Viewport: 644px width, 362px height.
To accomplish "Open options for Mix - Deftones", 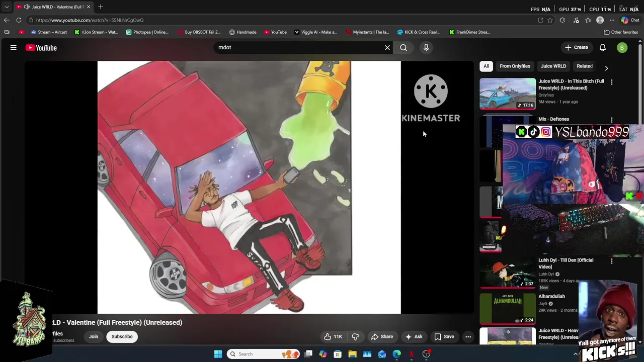I will (x=612, y=120).
